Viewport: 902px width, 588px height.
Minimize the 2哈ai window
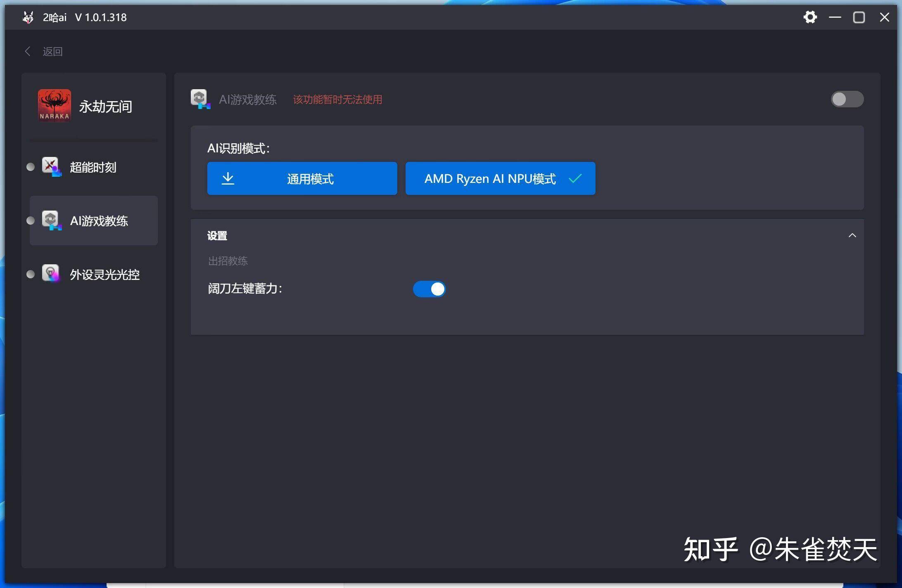coord(835,17)
